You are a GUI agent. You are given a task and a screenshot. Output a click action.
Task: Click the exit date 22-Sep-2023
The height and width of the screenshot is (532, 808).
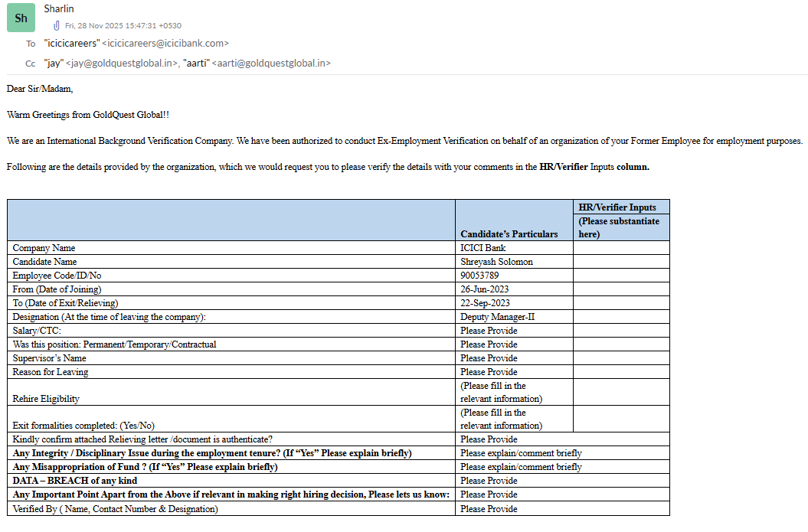pyautogui.click(x=485, y=303)
